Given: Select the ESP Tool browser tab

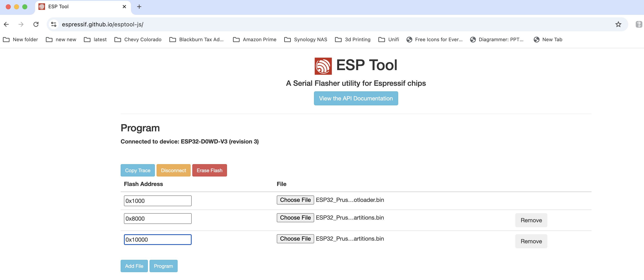Looking at the screenshot, I should pyautogui.click(x=80, y=7).
